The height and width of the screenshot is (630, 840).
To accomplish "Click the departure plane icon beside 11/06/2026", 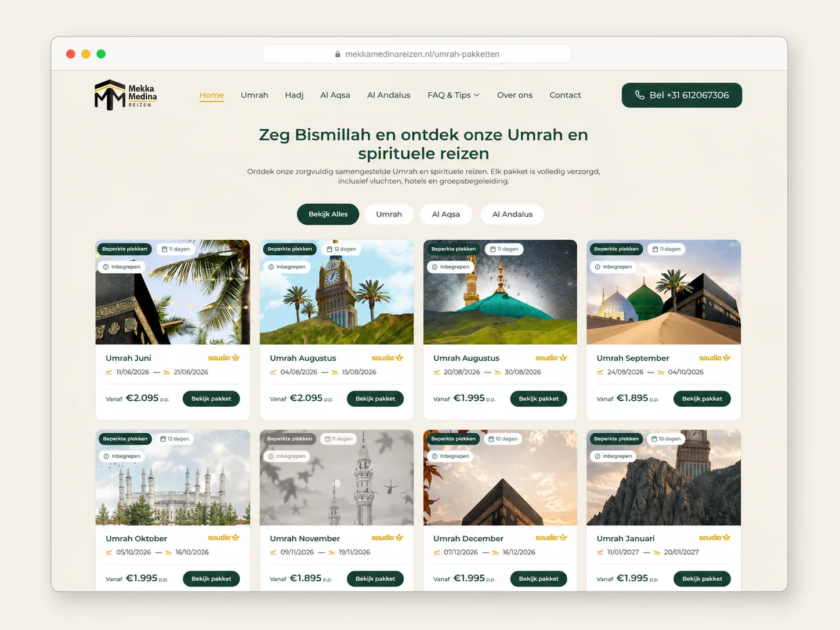I will pos(109,372).
